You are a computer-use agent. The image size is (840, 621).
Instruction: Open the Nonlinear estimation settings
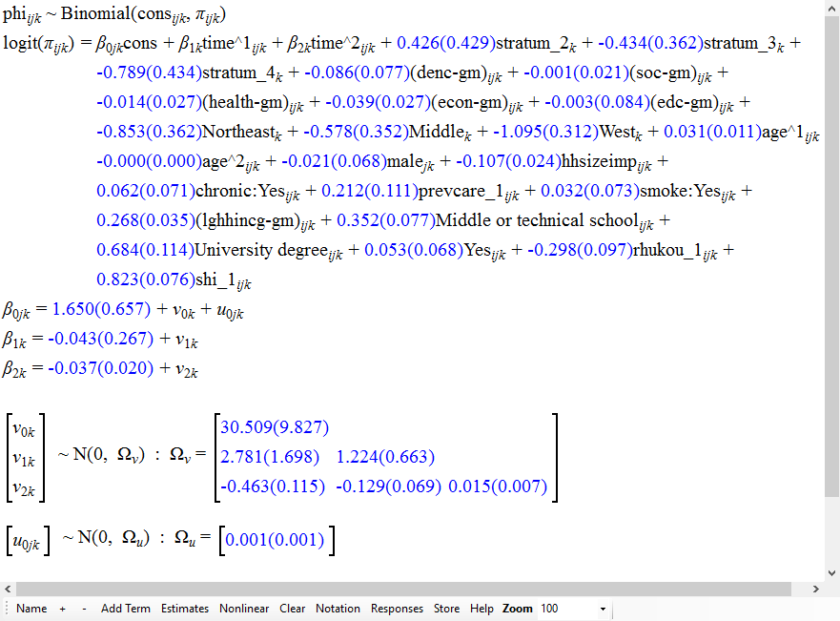[x=244, y=609]
